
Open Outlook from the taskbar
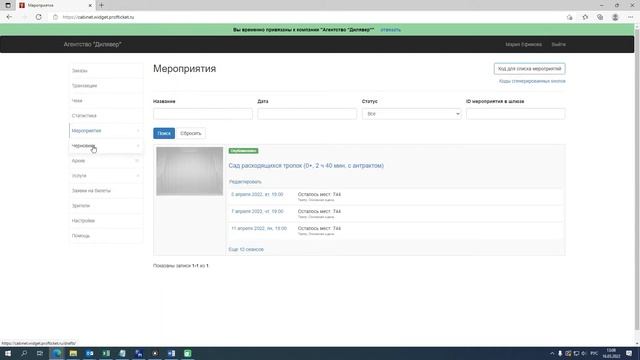point(90,353)
